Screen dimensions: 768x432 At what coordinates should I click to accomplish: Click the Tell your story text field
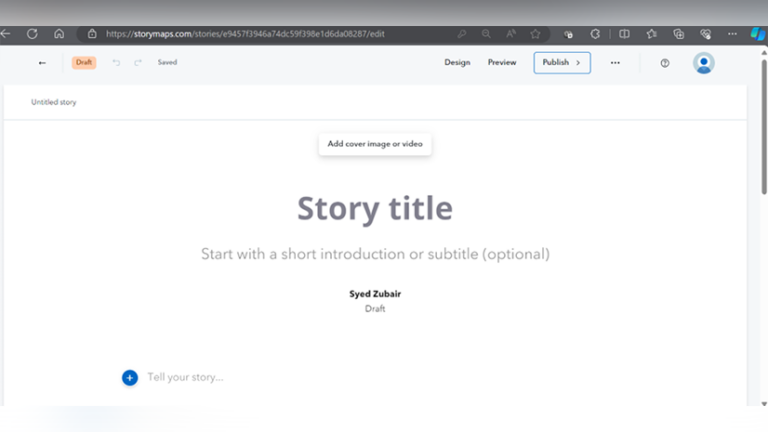pyautogui.click(x=185, y=377)
